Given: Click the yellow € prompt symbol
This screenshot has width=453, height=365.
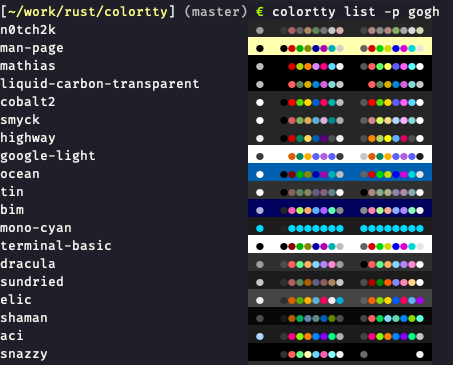Looking at the screenshot, I should click(x=260, y=12).
